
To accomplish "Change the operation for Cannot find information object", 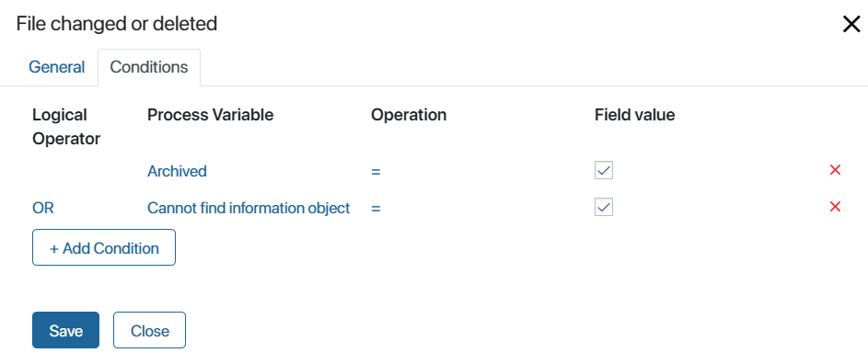I will point(376,209).
